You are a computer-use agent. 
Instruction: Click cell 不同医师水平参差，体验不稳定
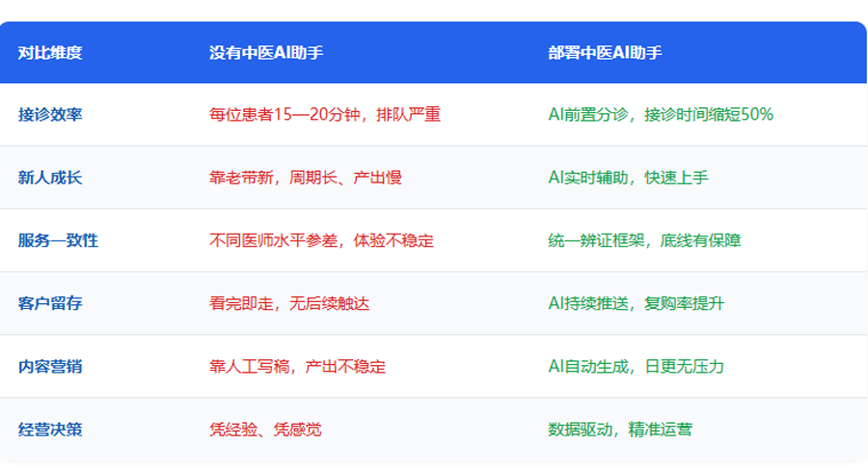pos(321,240)
